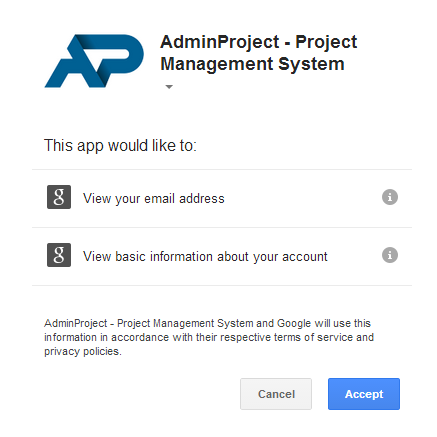Accept the permission request
Viewport: 437px width, 437px height.
coord(364,394)
